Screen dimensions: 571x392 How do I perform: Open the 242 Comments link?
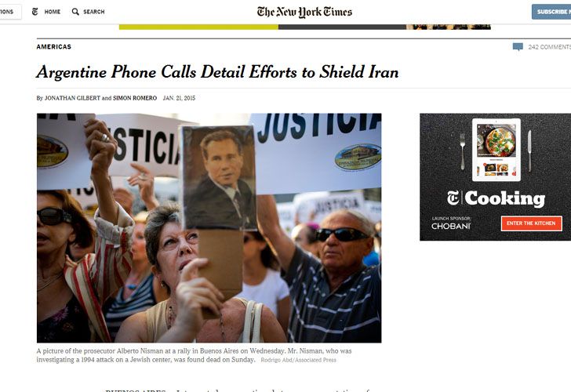point(549,47)
